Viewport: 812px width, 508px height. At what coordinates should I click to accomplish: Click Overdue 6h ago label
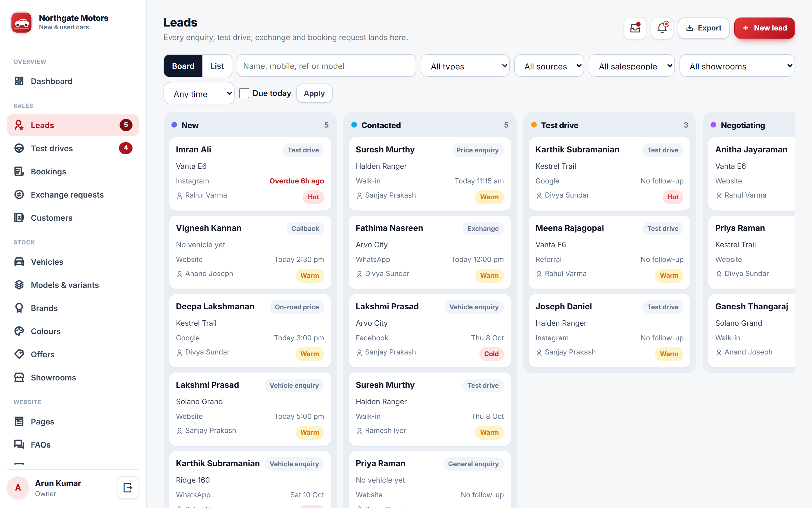(297, 181)
